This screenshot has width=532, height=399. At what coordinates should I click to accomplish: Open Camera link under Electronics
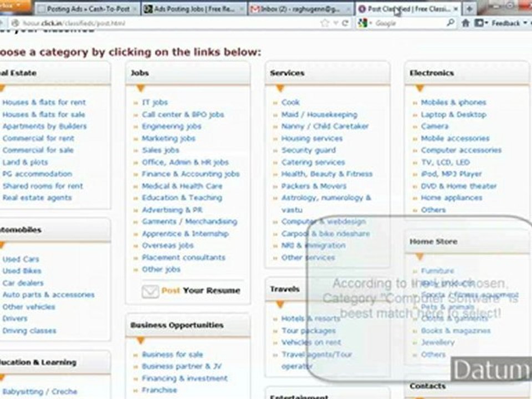(434, 126)
